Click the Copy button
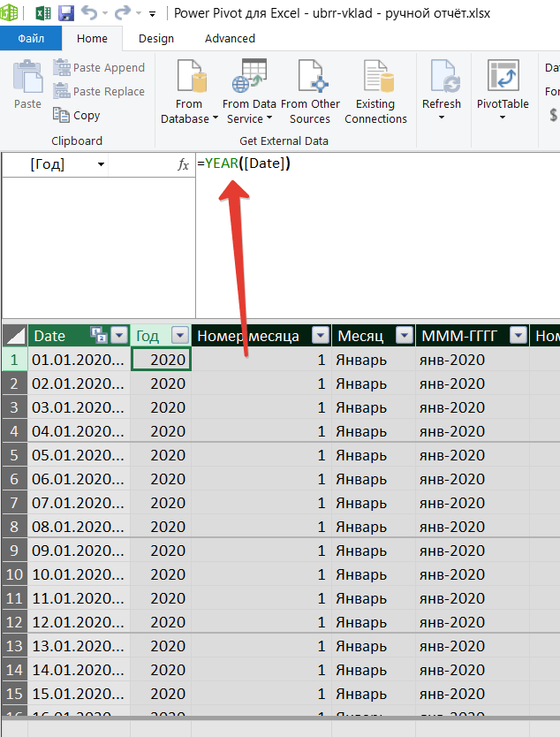This screenshot has height=737, width=560. tap(77, 115)
